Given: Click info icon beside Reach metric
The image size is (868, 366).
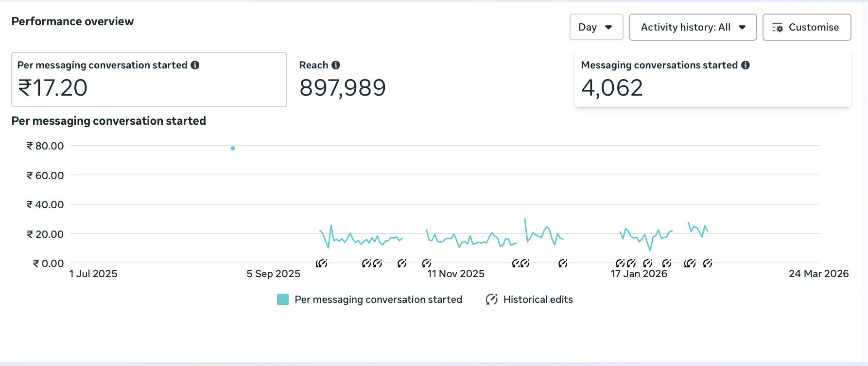Looking at the screenshot, I should click(336, 65).
